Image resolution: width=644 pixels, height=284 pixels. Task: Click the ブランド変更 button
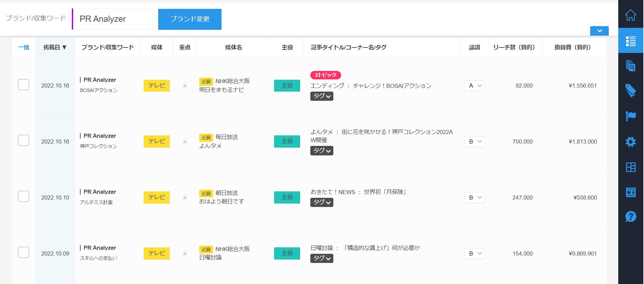coord(190,19)
